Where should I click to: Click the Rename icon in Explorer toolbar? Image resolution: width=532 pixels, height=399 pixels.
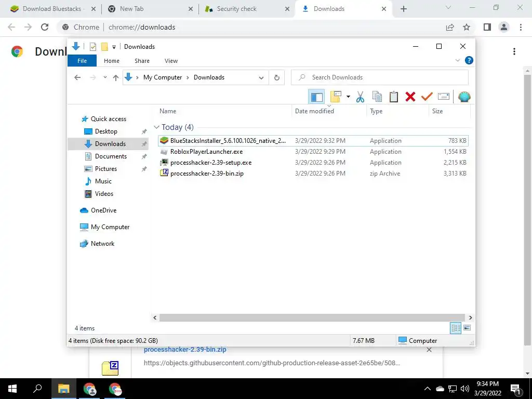444,97
